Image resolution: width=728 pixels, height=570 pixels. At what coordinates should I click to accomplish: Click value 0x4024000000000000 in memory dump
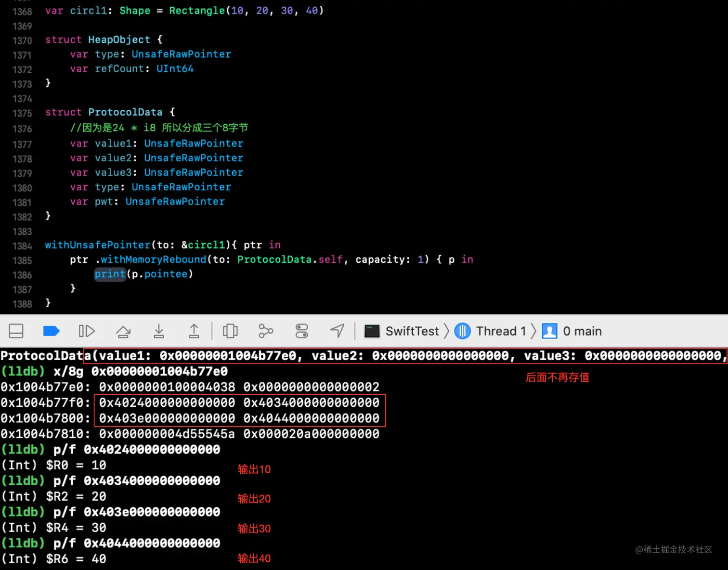[167, 402]
